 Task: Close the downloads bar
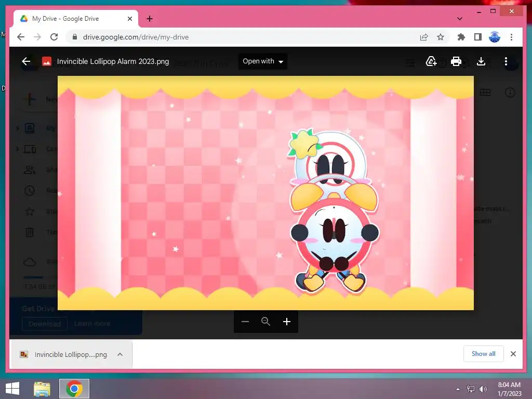tap(513, 353)
